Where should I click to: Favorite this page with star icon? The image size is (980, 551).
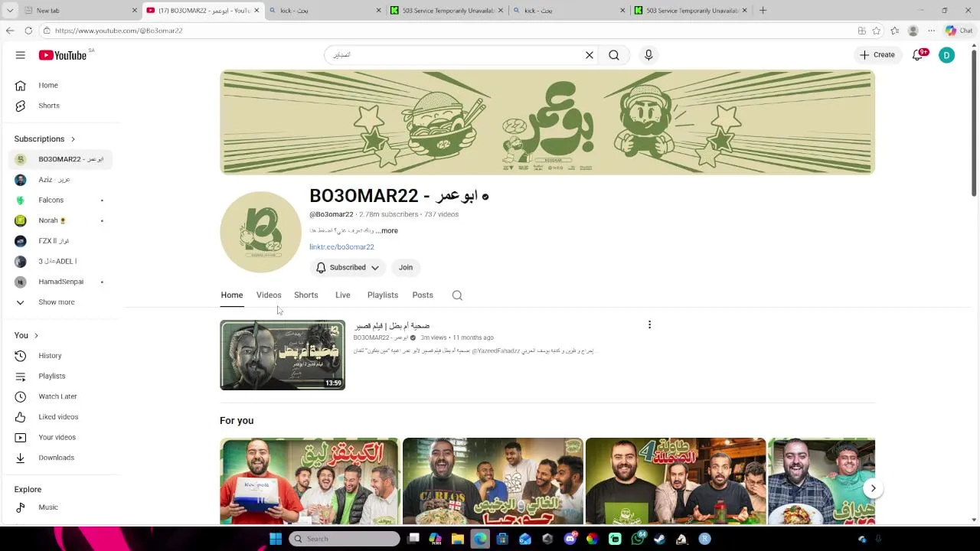[877, 31]
